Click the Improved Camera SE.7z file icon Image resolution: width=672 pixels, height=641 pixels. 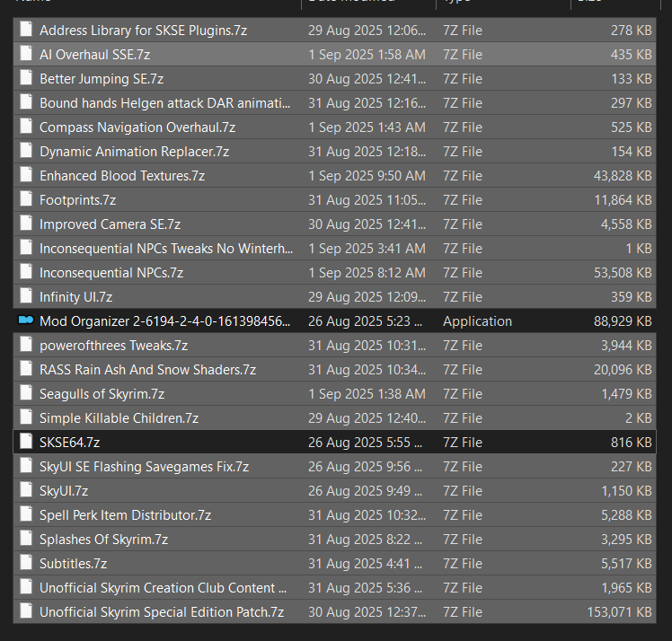pyautogui.click(x=26, y=224)
